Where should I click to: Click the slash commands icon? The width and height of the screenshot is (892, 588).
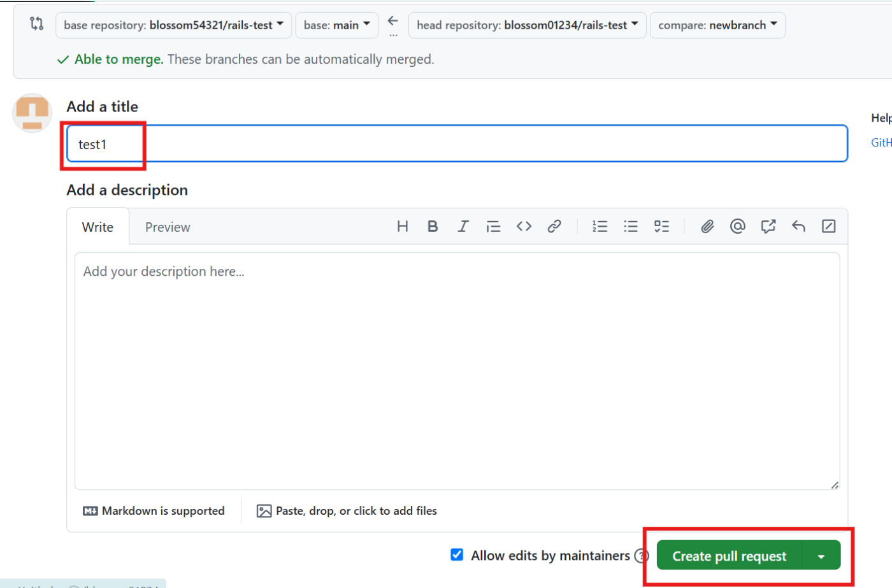tap(829, 226)
